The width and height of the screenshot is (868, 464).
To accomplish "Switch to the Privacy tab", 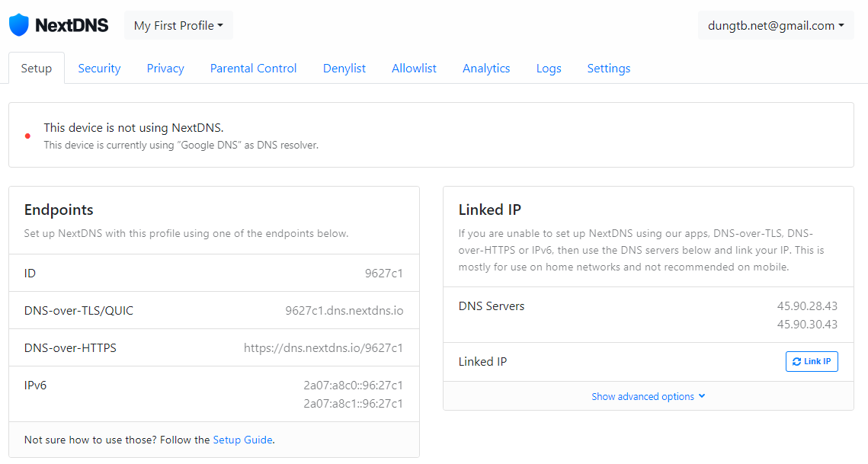I will [x=165, y=69].
